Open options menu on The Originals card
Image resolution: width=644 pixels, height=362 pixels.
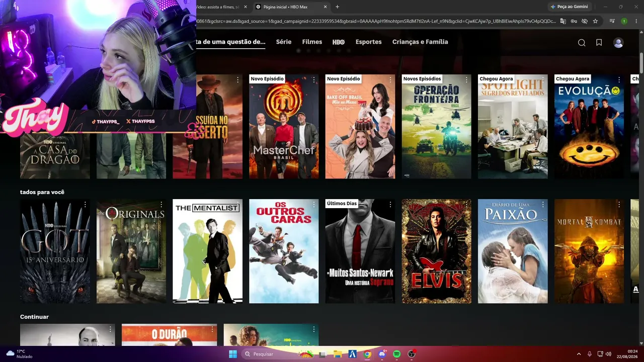(161, 205)
